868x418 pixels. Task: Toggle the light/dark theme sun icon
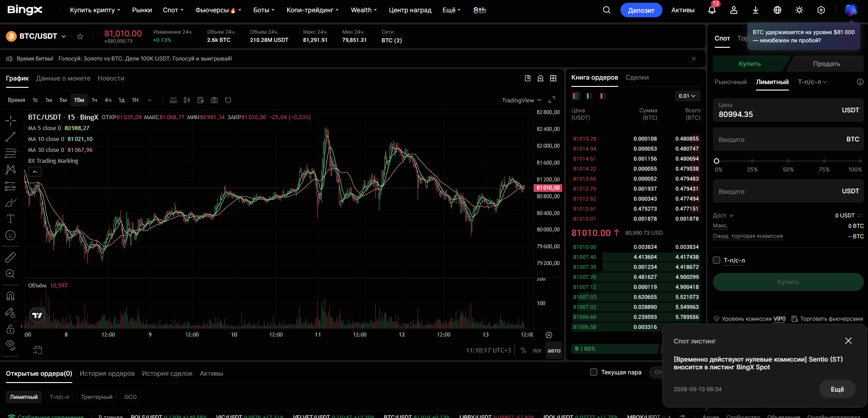pyautogui.click(x=799, y=10)
